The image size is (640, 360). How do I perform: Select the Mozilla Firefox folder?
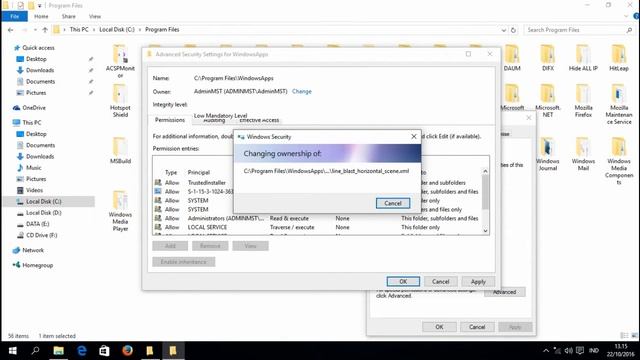pos(583,101)
